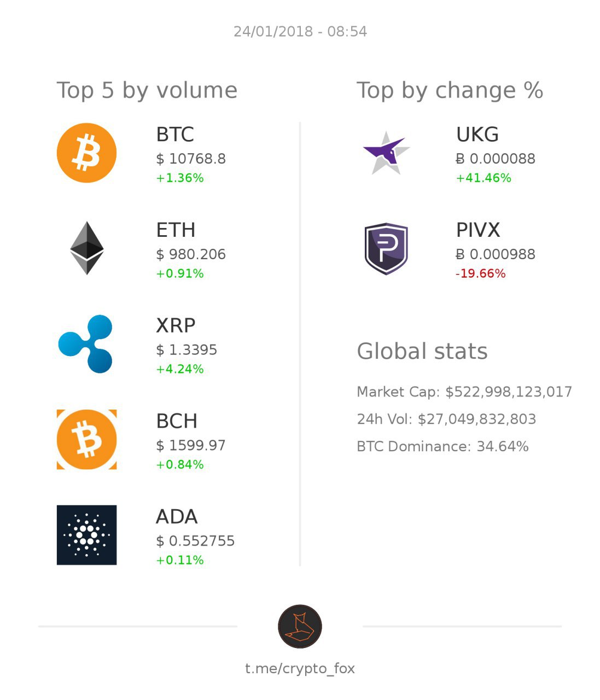Click the BTC price $ 10768.8
600x700 pixels.
click(191, 159)
